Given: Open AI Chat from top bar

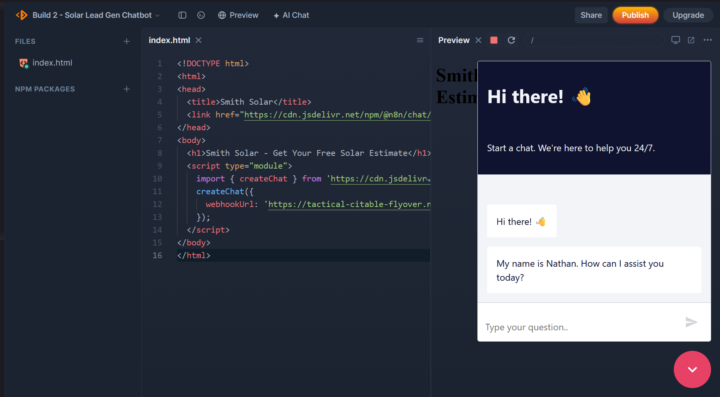Looking at the screenshot, I should 291,15.
